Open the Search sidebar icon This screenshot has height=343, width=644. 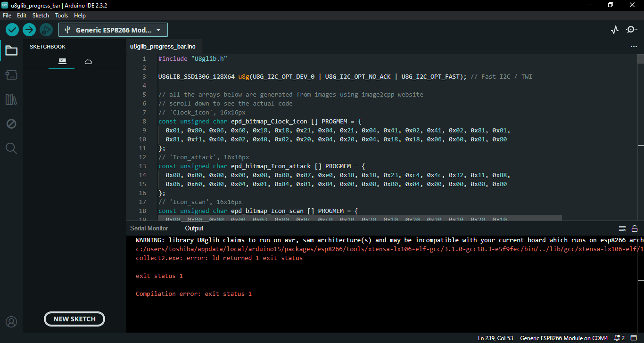click(x=11, y=148)
